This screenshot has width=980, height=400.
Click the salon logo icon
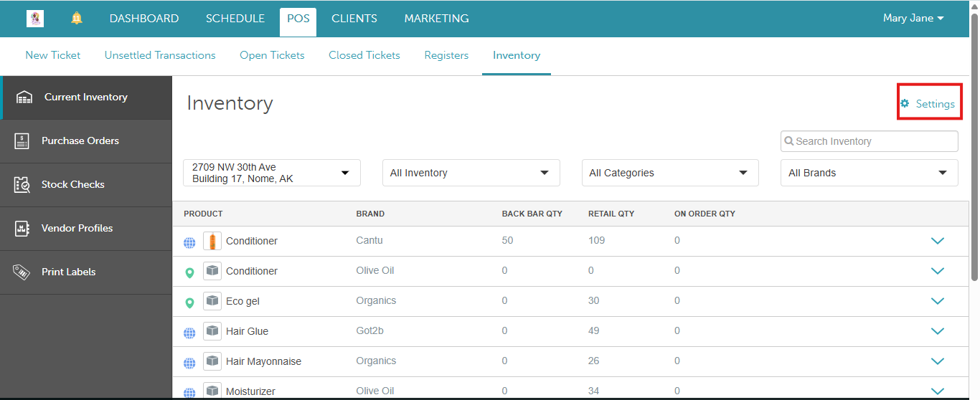pyautogui.click(x=35, y=19)
